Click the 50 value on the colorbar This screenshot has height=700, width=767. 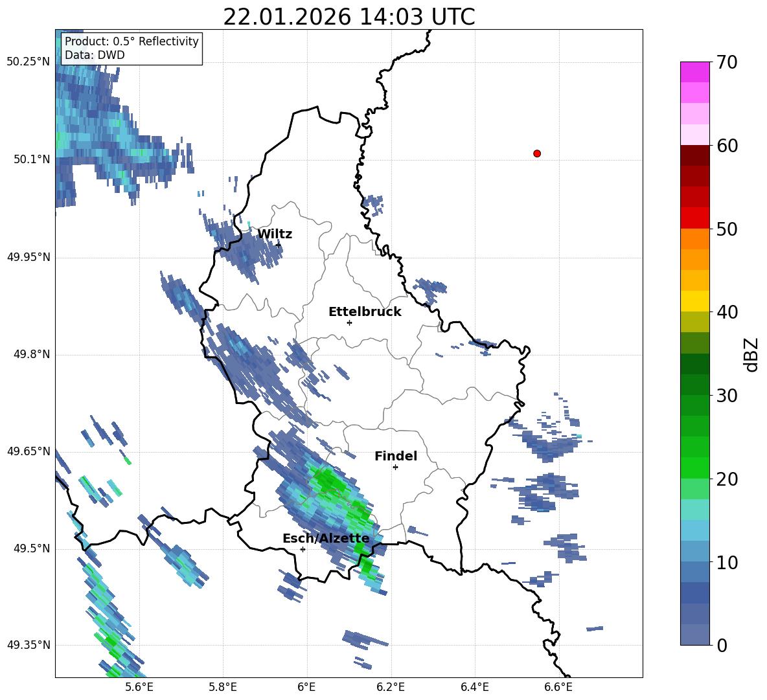[x=727, y=229]
